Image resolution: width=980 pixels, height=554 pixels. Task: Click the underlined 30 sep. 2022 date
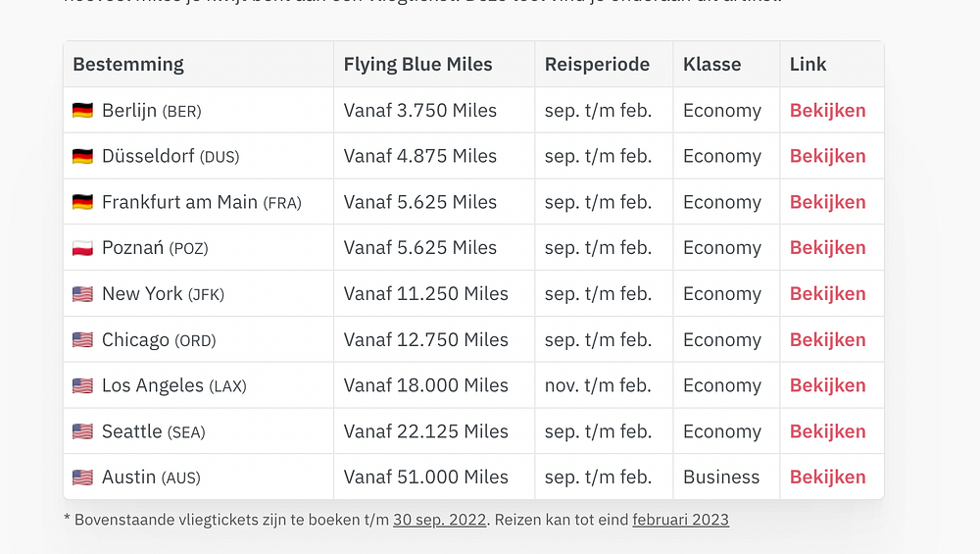[x=439, y=520]
